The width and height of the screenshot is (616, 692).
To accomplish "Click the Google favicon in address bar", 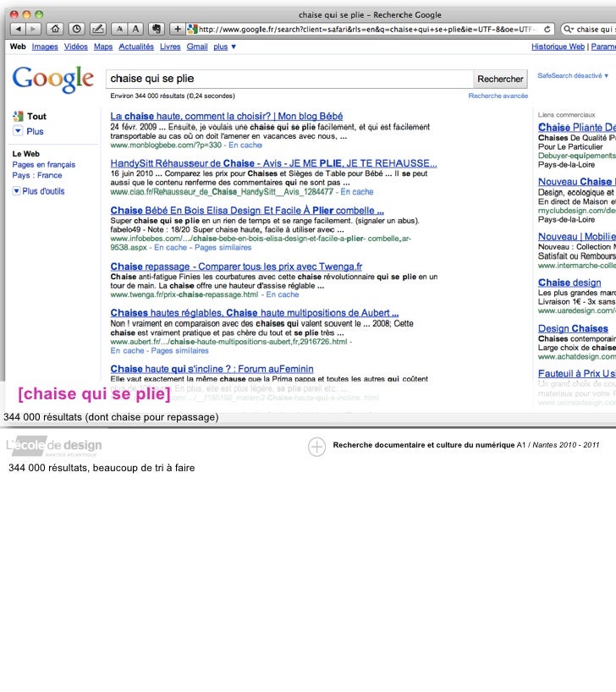I will pyautogui.click(x=192, y=29).
